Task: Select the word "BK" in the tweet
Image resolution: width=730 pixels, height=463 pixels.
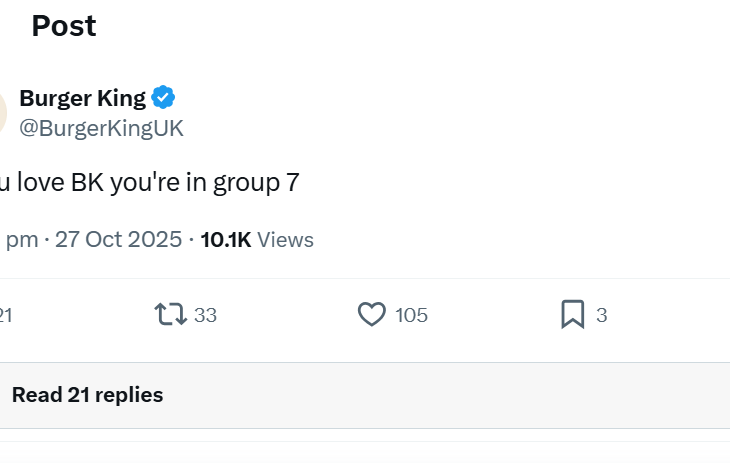Action: 88,182
